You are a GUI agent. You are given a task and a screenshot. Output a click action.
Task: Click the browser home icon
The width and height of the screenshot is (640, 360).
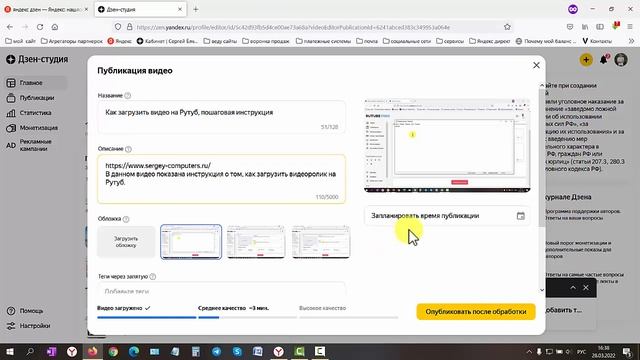point(55,27)
